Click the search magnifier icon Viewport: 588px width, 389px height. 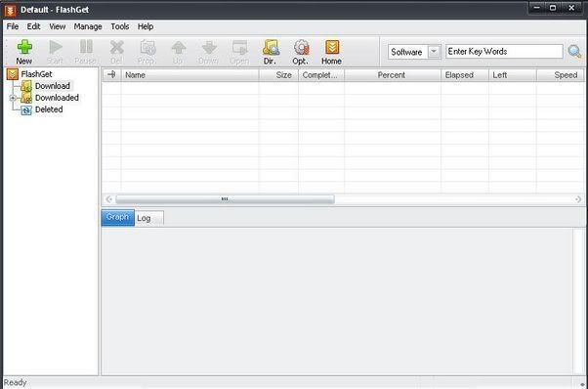tap(574, 52)
